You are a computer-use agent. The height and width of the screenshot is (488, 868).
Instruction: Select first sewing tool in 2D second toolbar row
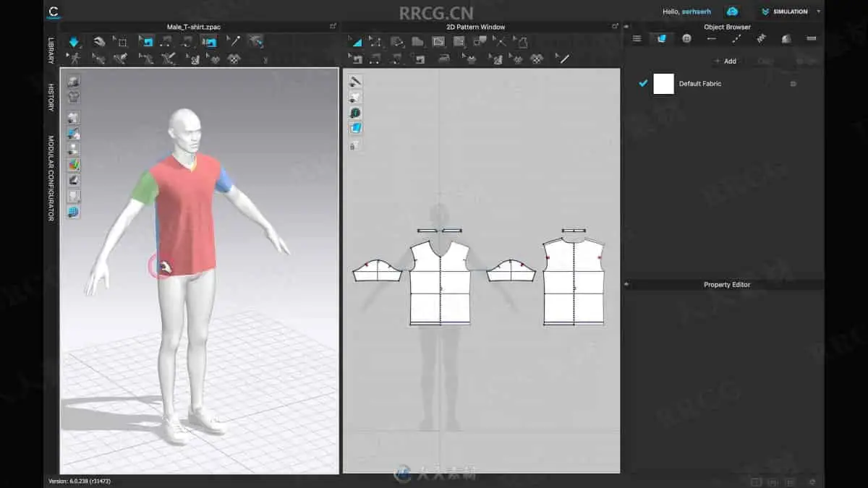[355, 59]
